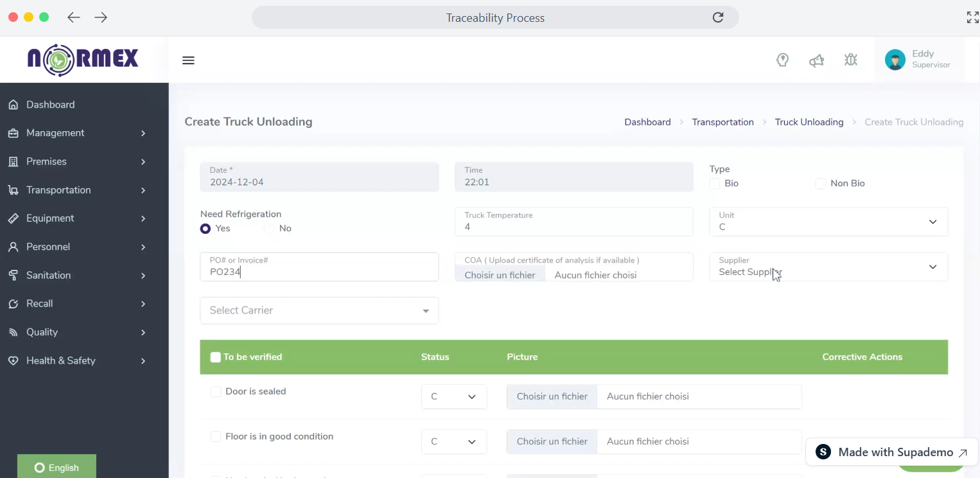This screenshot has height=478, width=980.
Task: Click the English language button
Action: coord(57,467)
